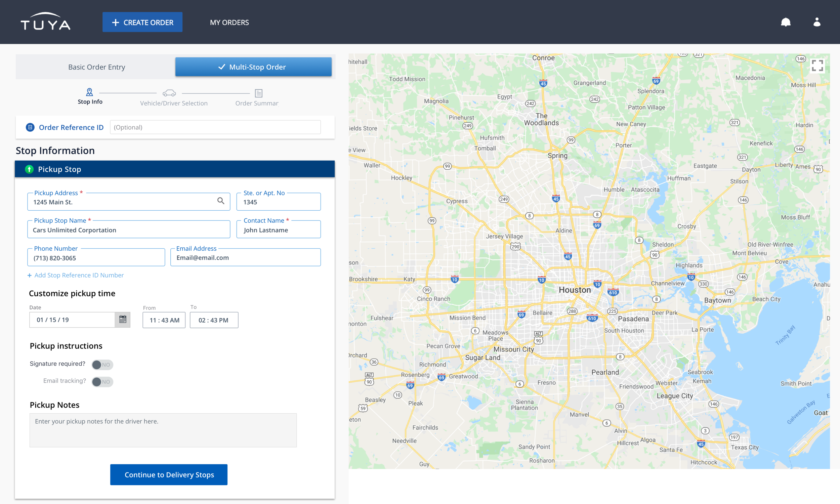This screenshot has width=840, height=504.
Task: Go to the Order Summary step label
Action: 257,103
